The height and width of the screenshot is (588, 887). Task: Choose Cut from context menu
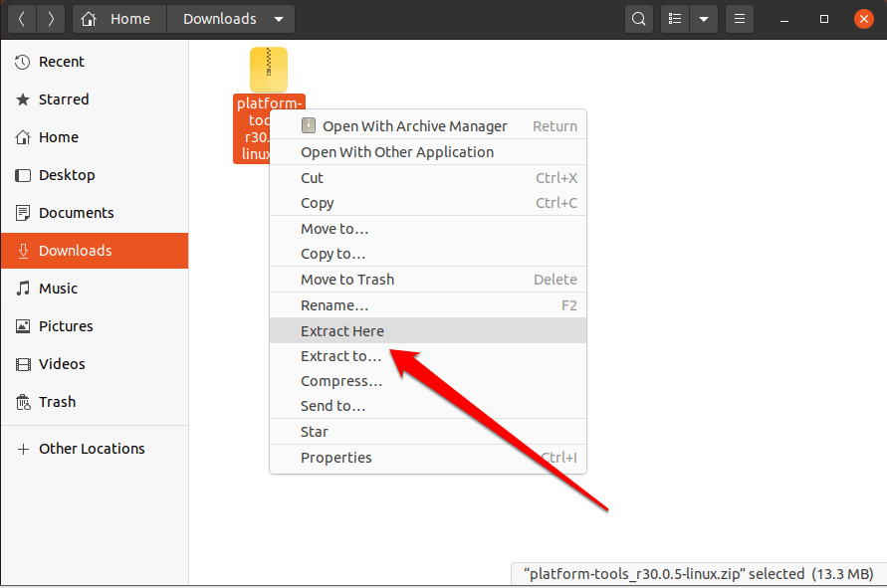pos(428,178)
